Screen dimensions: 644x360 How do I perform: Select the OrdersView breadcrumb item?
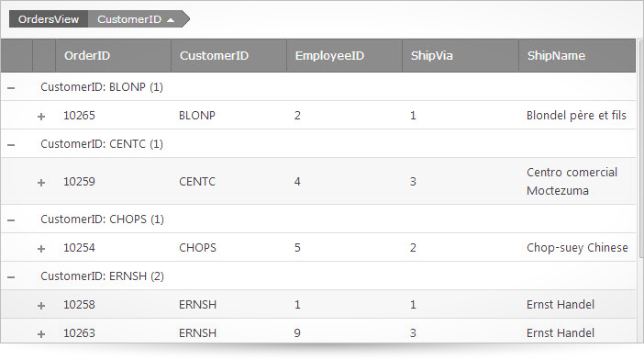pyautogui.click(x=49, y=19)
